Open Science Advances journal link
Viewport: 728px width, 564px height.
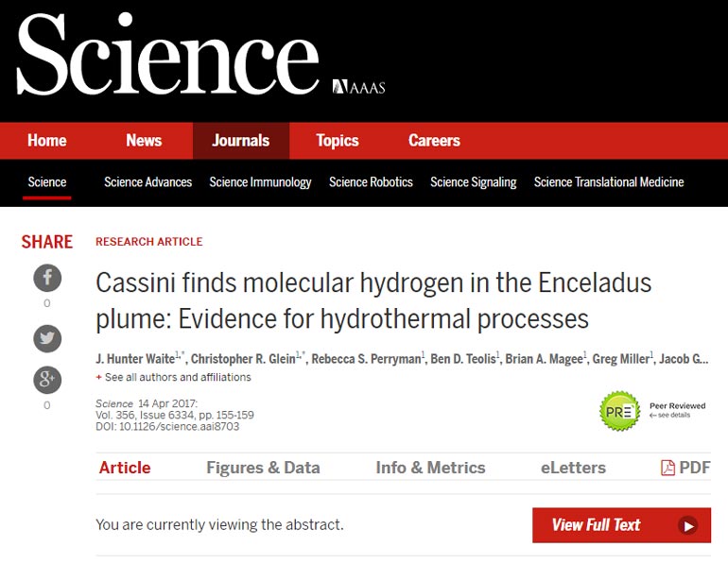pyautogui.click(x=147, y=182)
